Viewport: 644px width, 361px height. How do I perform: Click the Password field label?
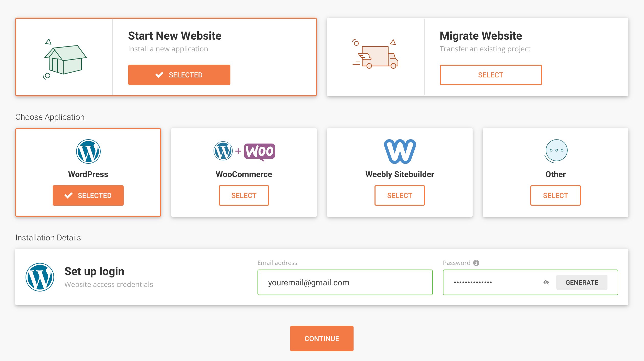tap(457, 263)
